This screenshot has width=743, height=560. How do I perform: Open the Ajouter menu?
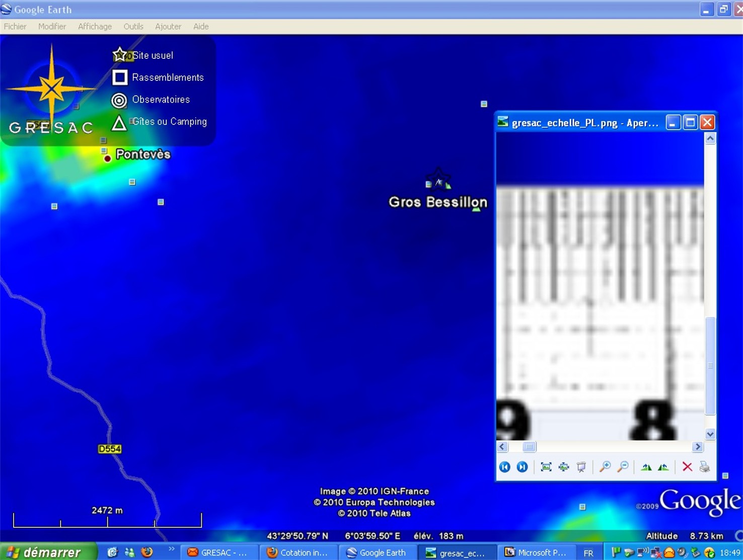[168, 27]
